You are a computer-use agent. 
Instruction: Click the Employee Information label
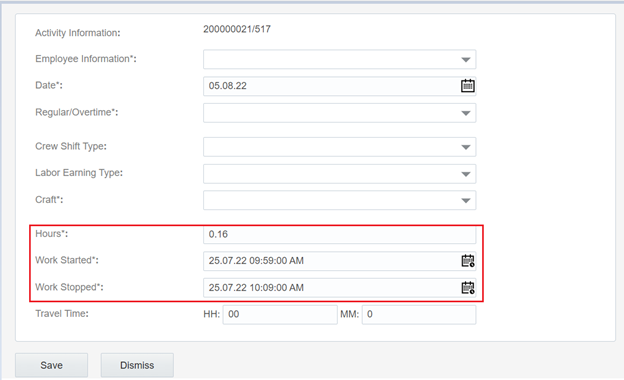[x=86, y=59]
